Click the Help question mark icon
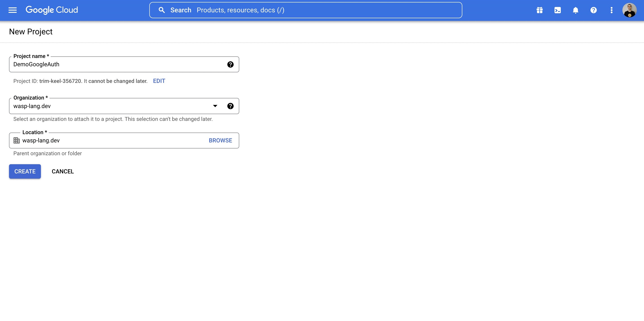This screenshot has width=644, height=321. coord(593,10)
